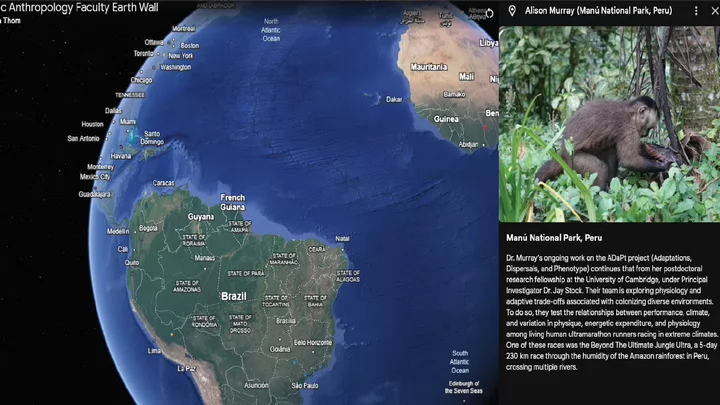The height and width of the screenshot is (405, 720).
Task: Click the Mauritania label in Africa
Action: tap(429, 67)
